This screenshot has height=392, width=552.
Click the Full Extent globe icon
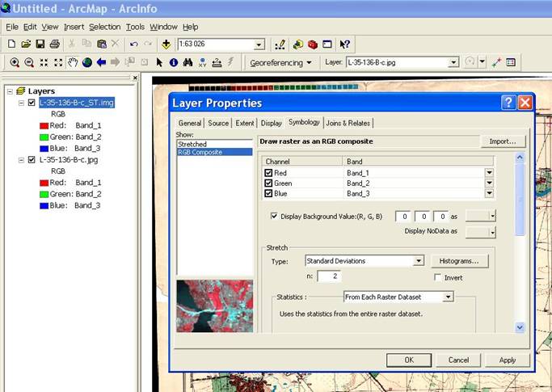click(86, 62)
